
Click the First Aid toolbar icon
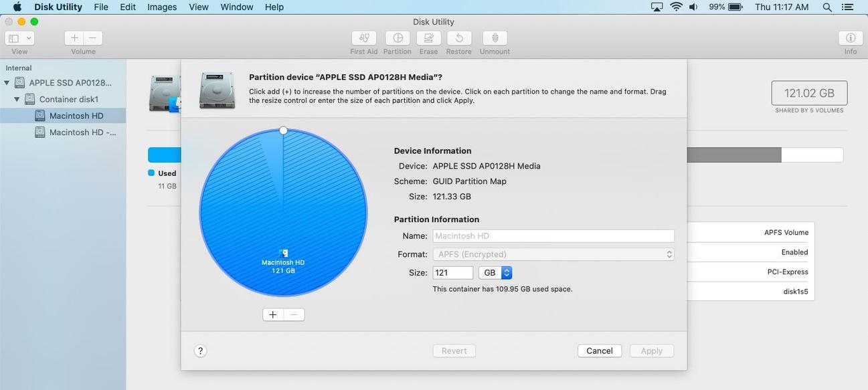pyautogui.click(x=363, y=38)
